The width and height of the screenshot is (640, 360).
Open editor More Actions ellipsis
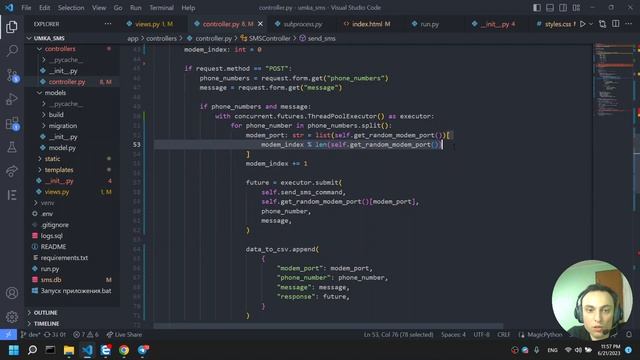point(629,24)
